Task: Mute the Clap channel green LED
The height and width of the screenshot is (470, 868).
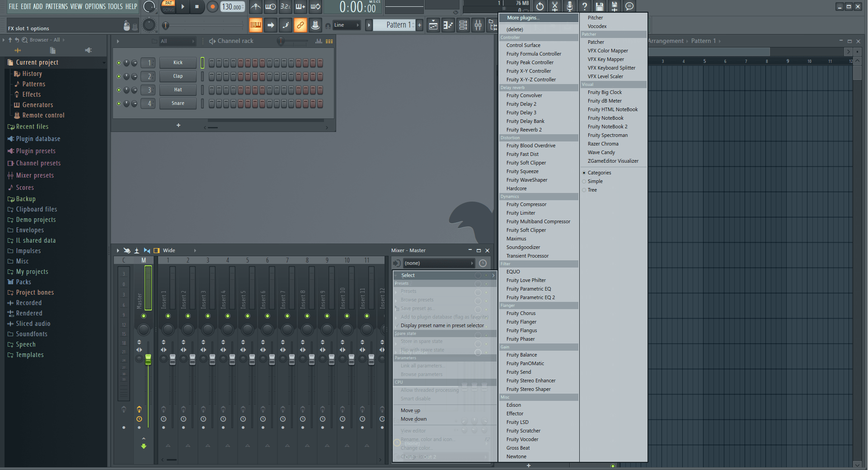Action: click(119, 76)
